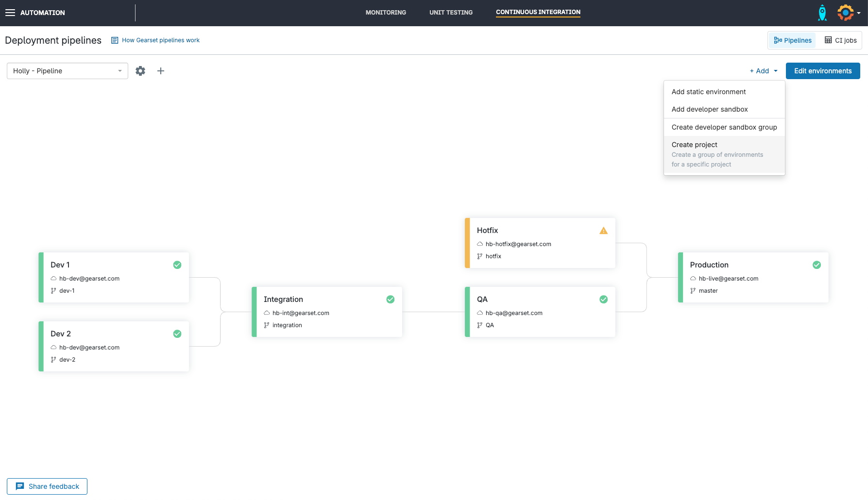Image resolution: width=868 pixels, height=500 pixels.
Task: Open the Monitoring tab
Action: [x=386, y=13]
